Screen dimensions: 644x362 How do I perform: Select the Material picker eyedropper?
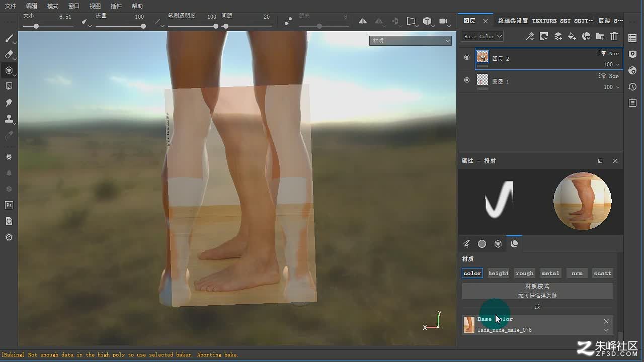coord(9,135)
